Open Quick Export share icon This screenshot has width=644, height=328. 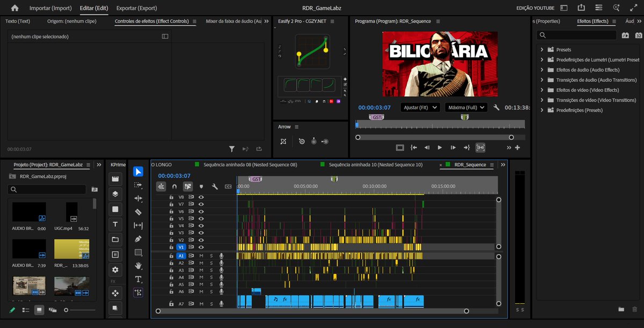(581, 8)
